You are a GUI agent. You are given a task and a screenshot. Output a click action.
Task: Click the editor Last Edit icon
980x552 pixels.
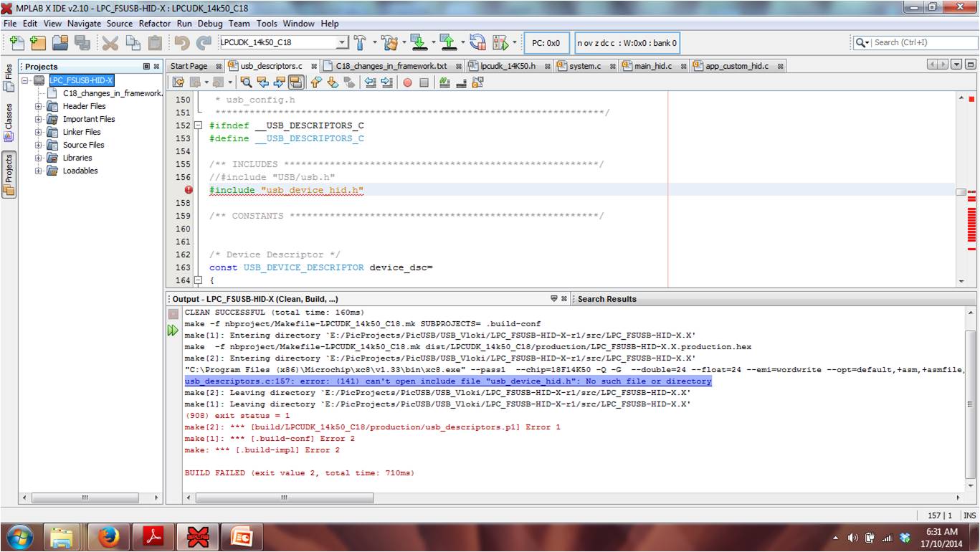pos(178,82)
